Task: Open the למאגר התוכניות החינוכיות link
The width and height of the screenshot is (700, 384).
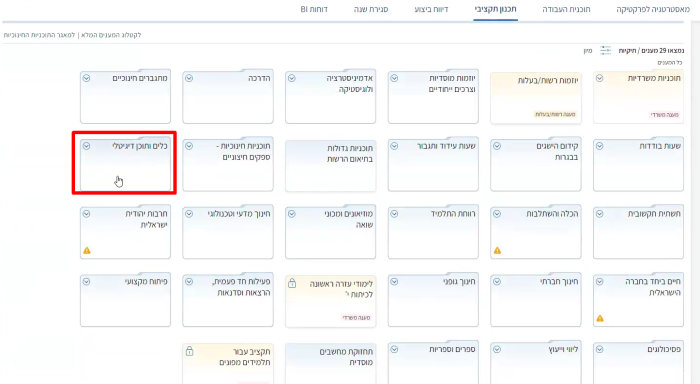Action: coord(39,35)
